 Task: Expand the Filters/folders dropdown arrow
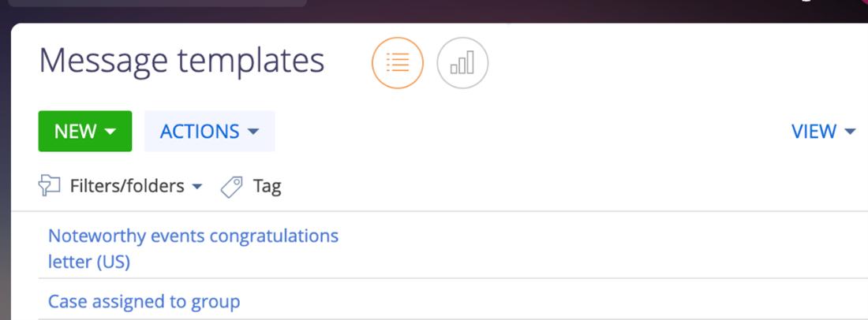tap(197, 187)
